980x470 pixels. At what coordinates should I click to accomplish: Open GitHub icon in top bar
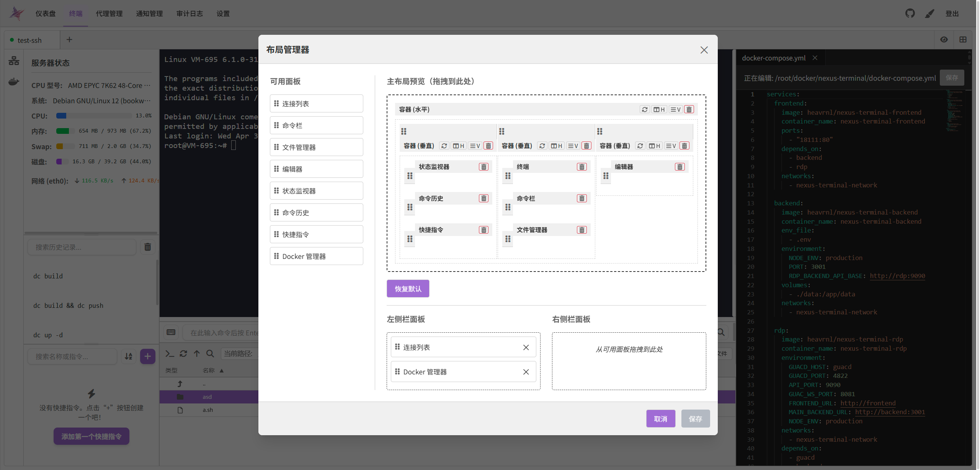click(x=910, y=13)
